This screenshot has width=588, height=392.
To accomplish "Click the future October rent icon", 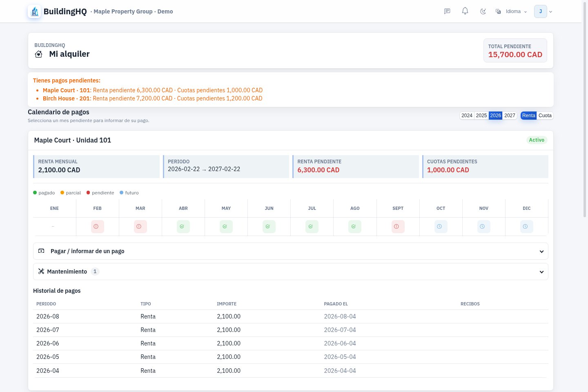I will pyautogui.click(x=441, y=227).
